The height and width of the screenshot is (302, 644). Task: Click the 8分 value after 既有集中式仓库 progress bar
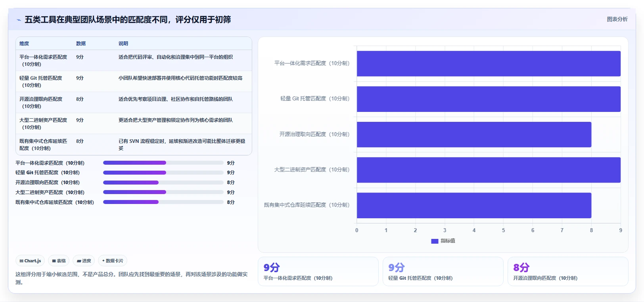[x=231, y=202]
